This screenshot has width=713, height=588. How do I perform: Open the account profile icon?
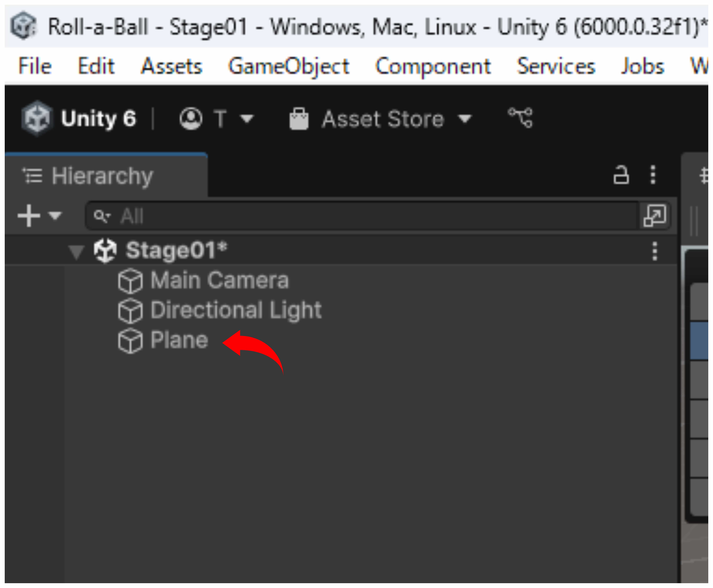pyautogui.click(x=191, y=119)
